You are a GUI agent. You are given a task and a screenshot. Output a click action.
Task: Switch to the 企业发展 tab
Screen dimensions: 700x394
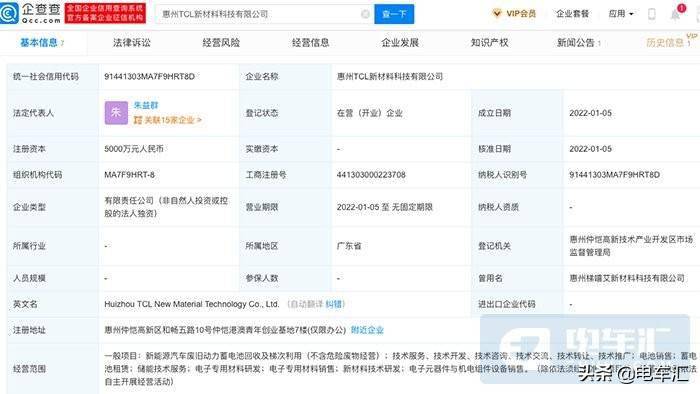(x=400, y=42)
